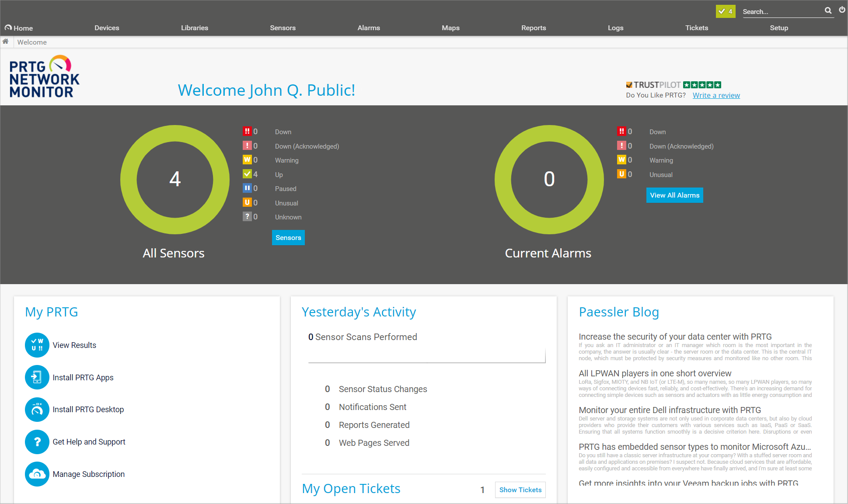Click the green sensors-up status indicator
Screen dimensions: 848x504
point(725,11)
